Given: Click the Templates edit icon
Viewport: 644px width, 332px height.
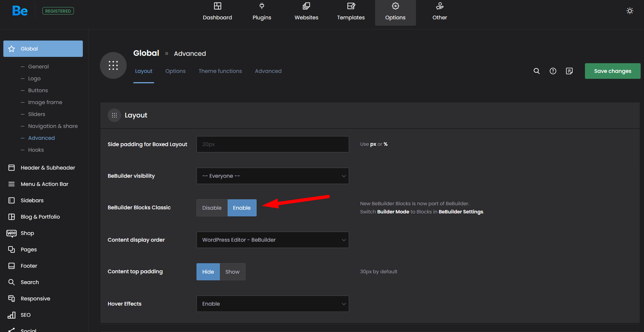Looking at the screenshot, I should [x=351, y=6].
